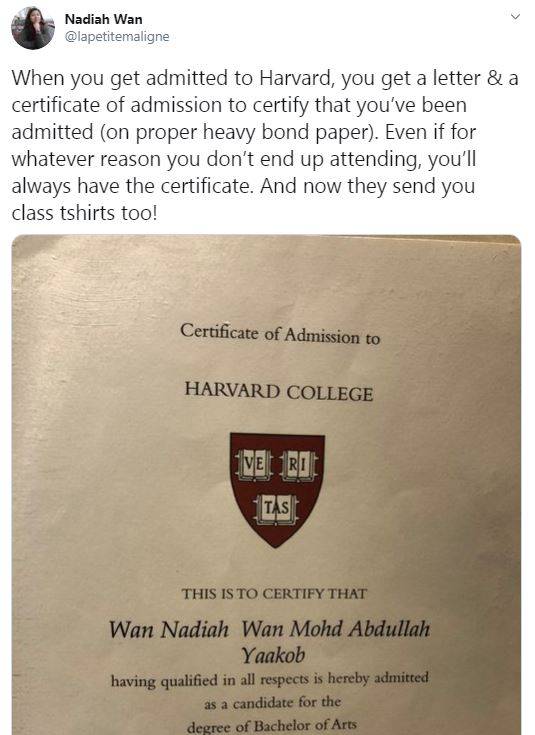
Task: Click the surname Yaakob on certificate
Action: (x=273, y=655)
